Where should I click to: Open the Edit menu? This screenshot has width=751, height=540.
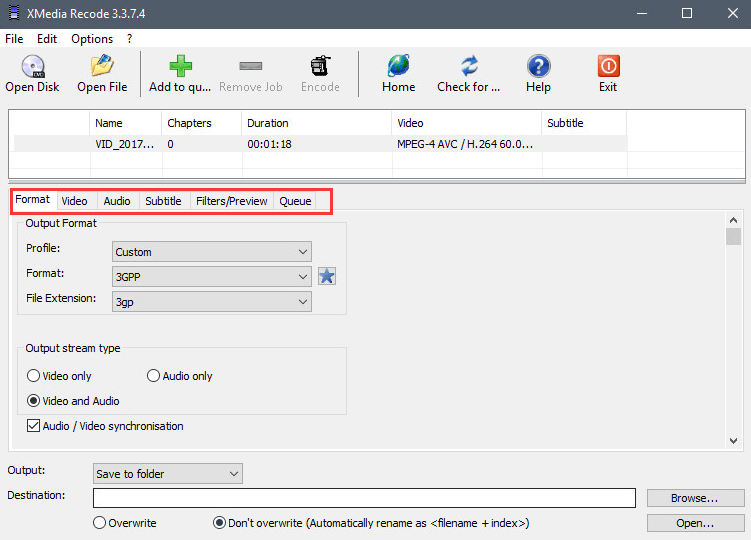47,39
